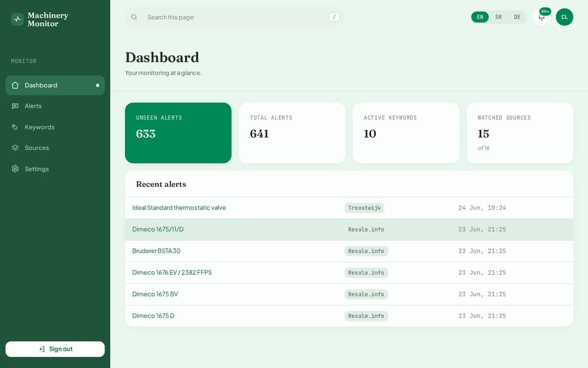The image size is (588, 368).
Task: Switch language to SR
Action: pyautogui.click(x=498, y=17)
